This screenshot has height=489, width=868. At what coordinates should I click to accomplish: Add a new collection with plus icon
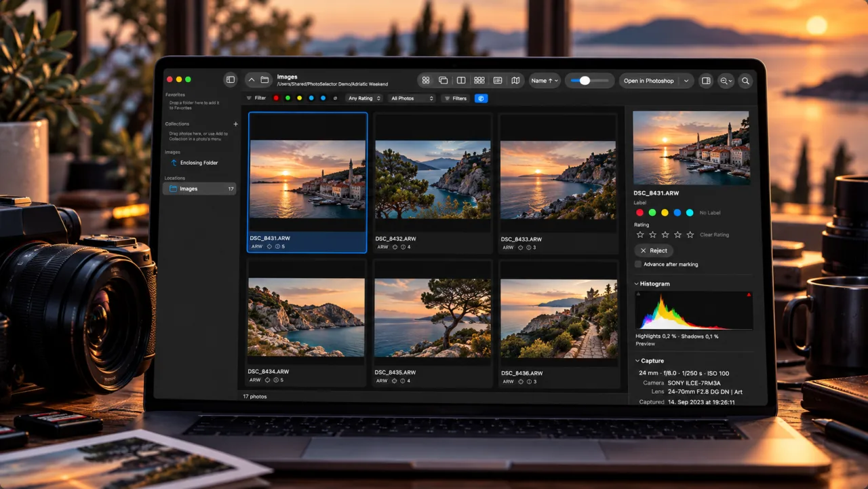point(235,124)
